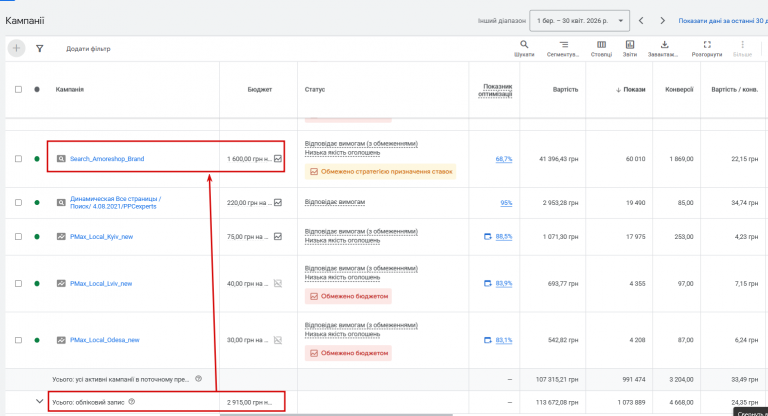768x416 pixels.
Task: Open PMax_Local_Kyiv_new campaign link
Action: [x=101, y=237]
